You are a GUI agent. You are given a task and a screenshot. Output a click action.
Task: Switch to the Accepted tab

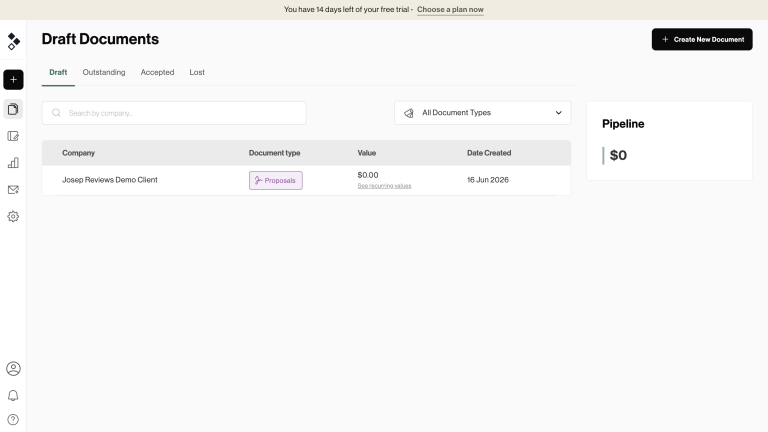157,72
